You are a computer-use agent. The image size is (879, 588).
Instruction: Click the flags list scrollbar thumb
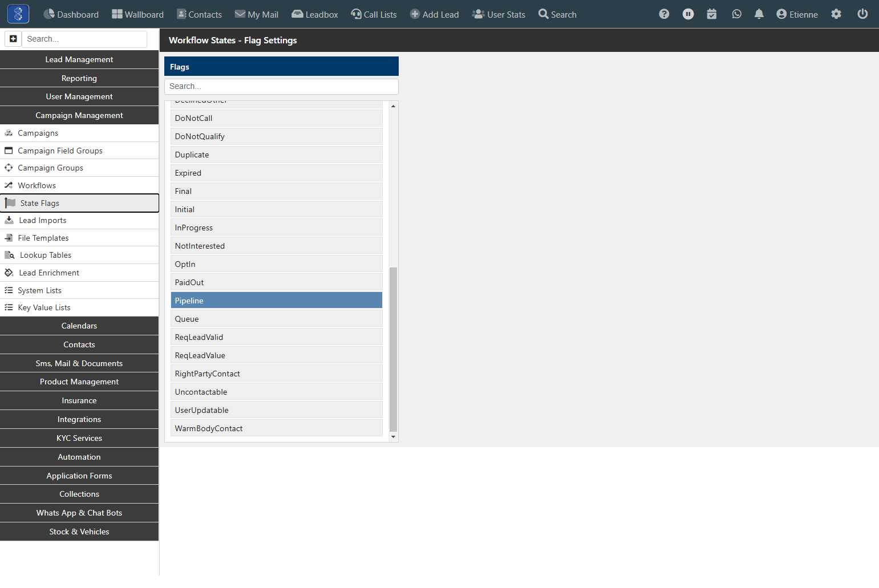click(393, 349)
